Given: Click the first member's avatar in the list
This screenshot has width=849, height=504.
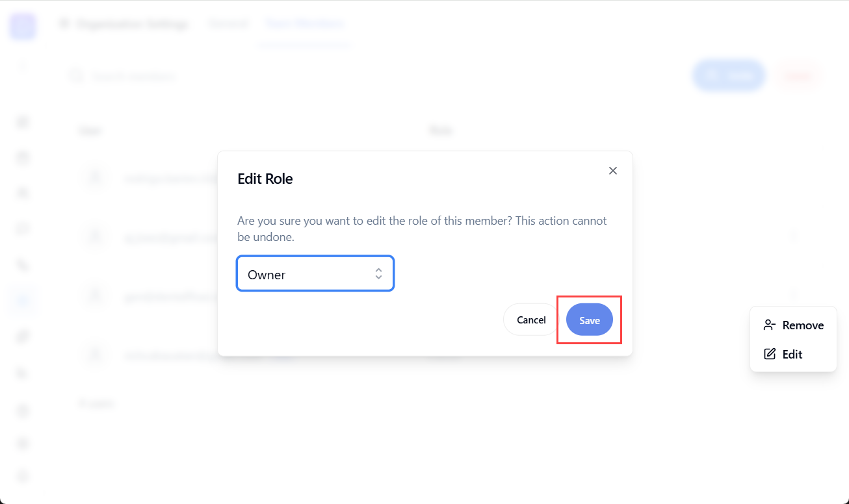Looking at the screenshot, I should (x=96, y=178).
